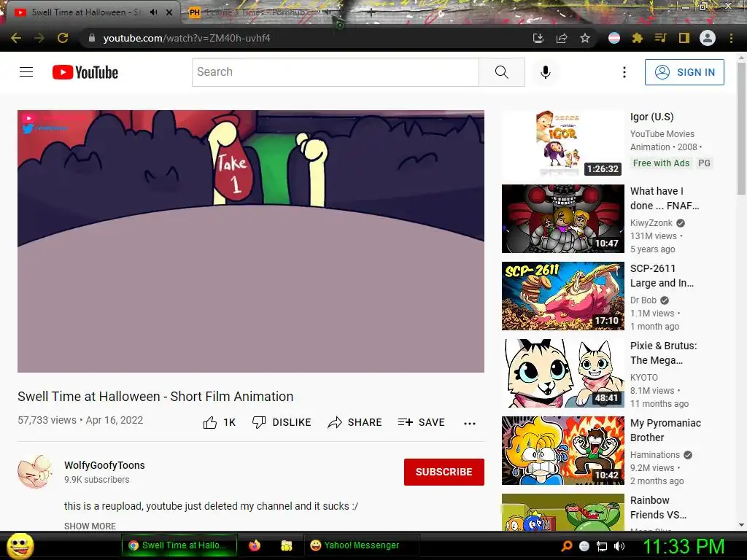Viewport: 747px width, 560px height.
Task: Click the '9.9K subscribers' text
Action: [x=97, y=480]
